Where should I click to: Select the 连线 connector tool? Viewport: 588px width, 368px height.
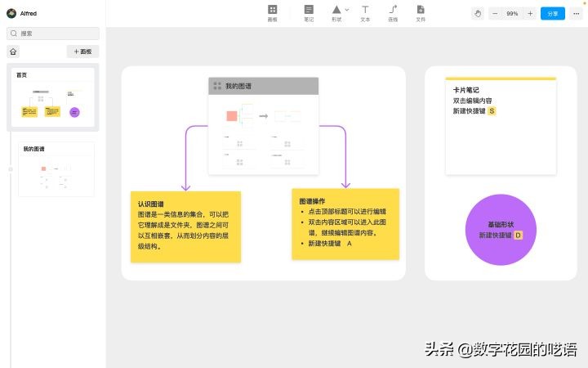[x=393, y=13]
